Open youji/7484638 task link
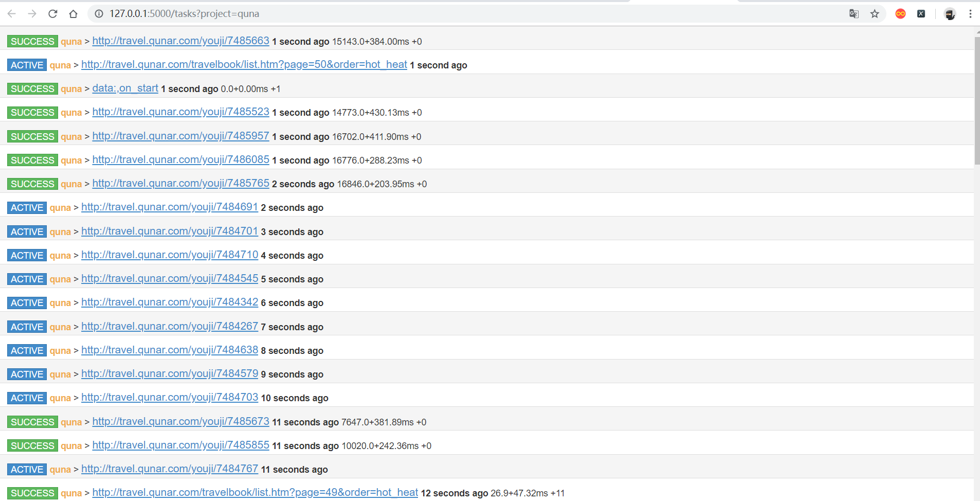The image size is (980, 501). [x=170, y=350]
